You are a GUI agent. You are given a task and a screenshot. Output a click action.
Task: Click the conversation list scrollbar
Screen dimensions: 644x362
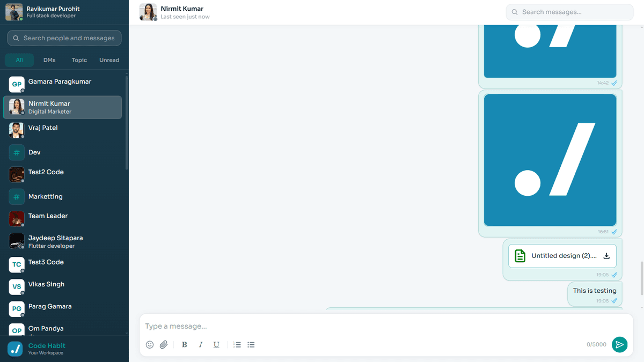point(127,123)
